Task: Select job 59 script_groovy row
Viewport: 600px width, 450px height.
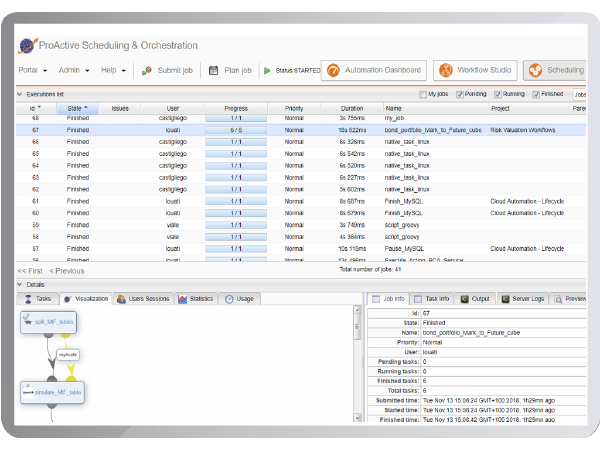Action: [x=301, y=225]
